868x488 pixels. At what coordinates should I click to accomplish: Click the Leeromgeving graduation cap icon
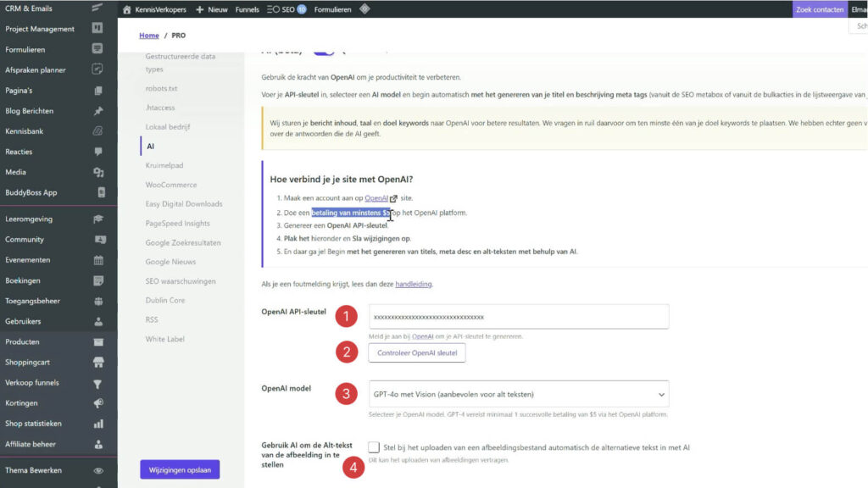coord(98,219)
